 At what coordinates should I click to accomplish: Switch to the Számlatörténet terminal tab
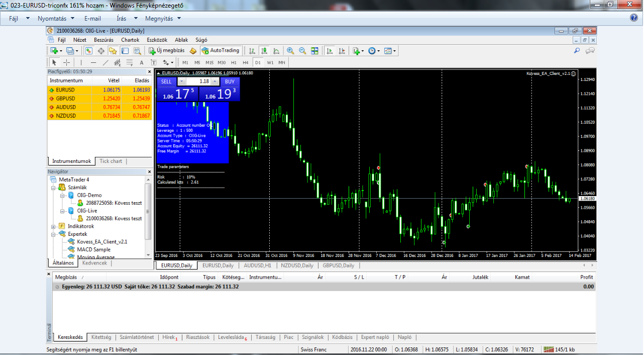(137, 337)
